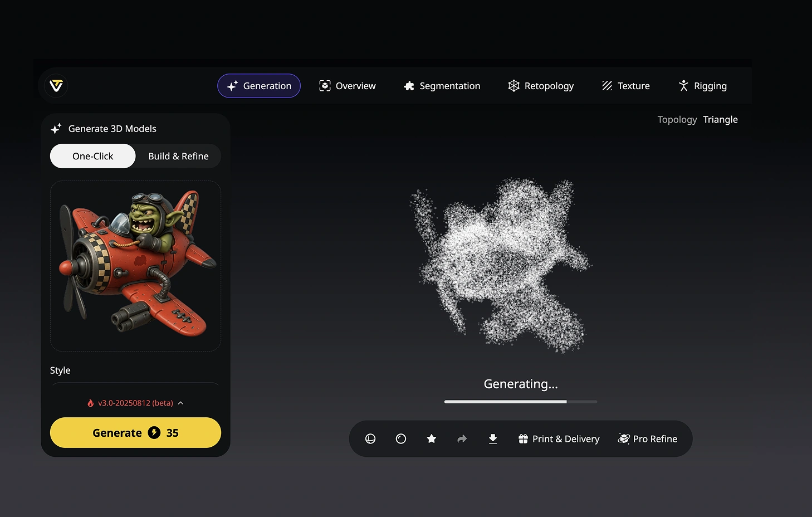Screen dimensions: 812x517
Task: Open the Segmentation tab
Action: pyautogui.click(x=442, y=86)
